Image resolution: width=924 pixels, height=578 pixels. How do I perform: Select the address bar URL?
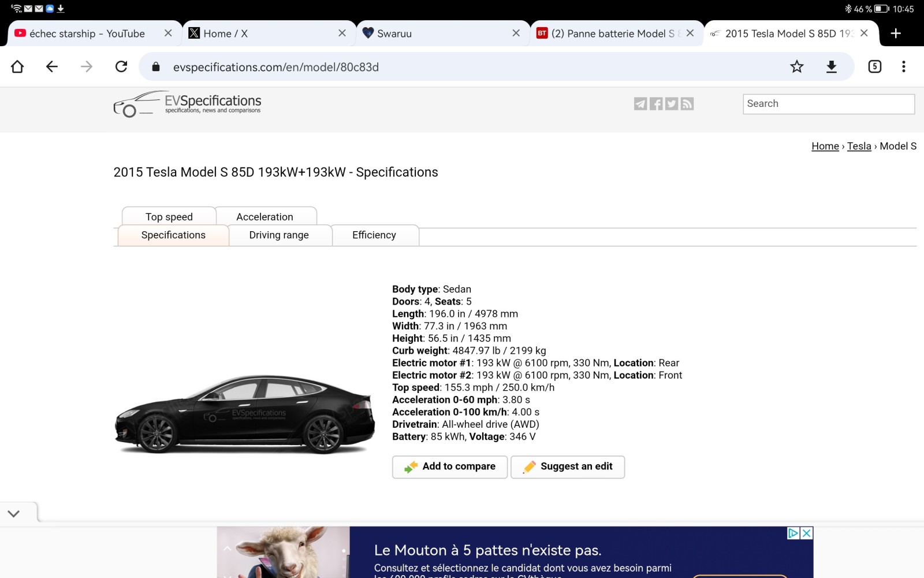pyautogui.click(x=276, y=67)
